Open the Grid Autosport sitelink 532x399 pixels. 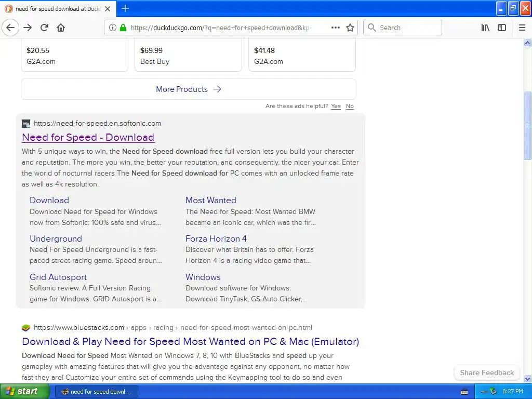(58, 277)
